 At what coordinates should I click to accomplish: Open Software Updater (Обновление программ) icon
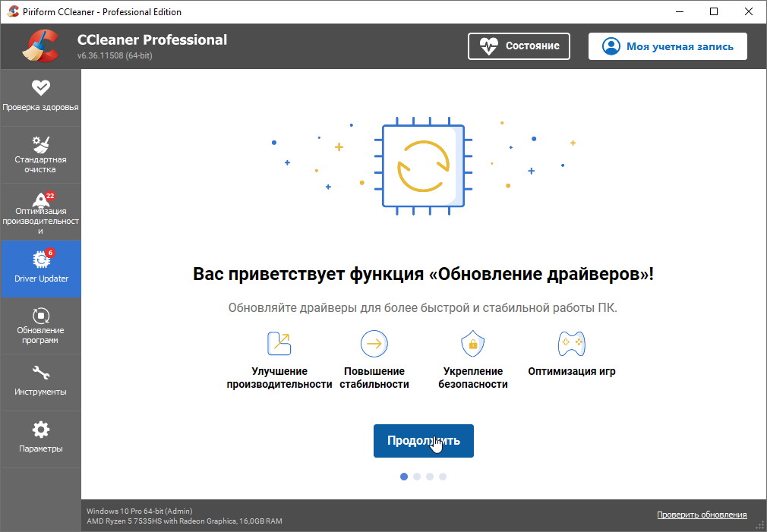[x=40, y=316]
